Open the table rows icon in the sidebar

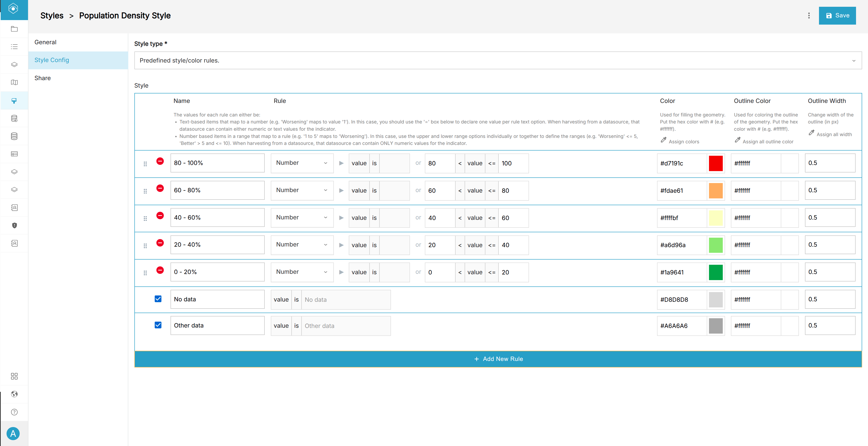coord(14,154)
